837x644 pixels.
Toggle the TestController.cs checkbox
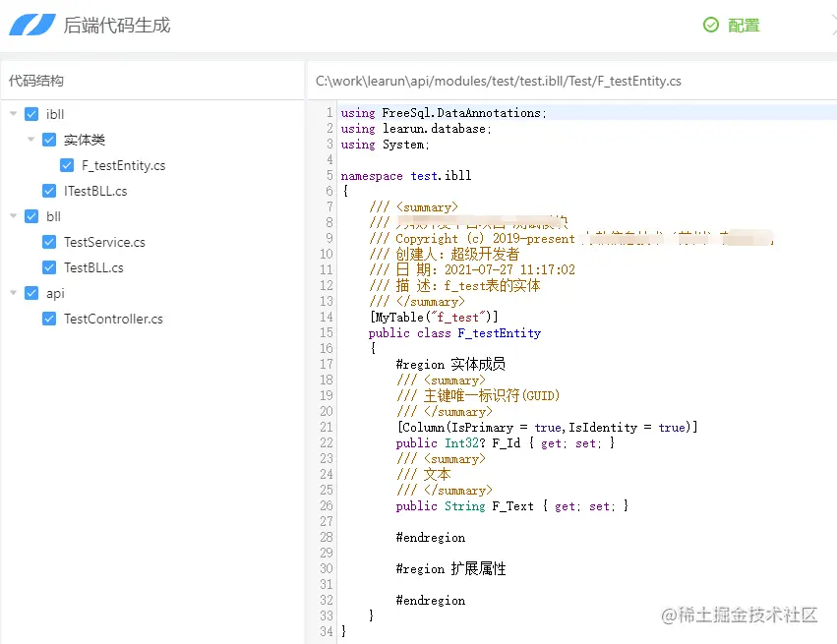click(49, 319)
